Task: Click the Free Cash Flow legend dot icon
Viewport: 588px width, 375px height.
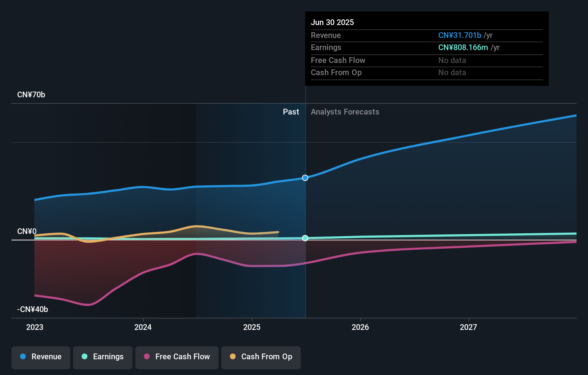Action: coord(147,357)
